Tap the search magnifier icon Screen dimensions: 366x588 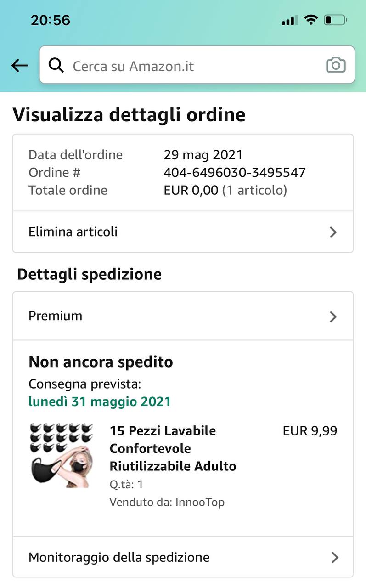(56, 66)
